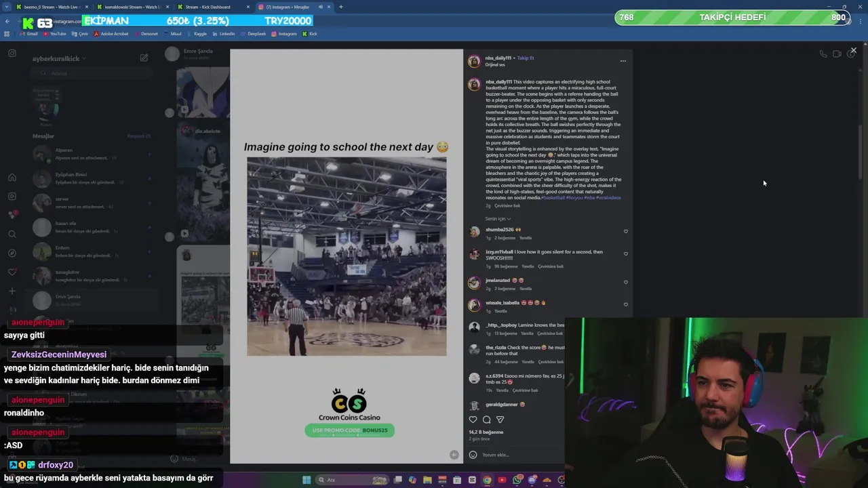
Task: Click Instagram logo in left sidebar
Action: [12, 53]
